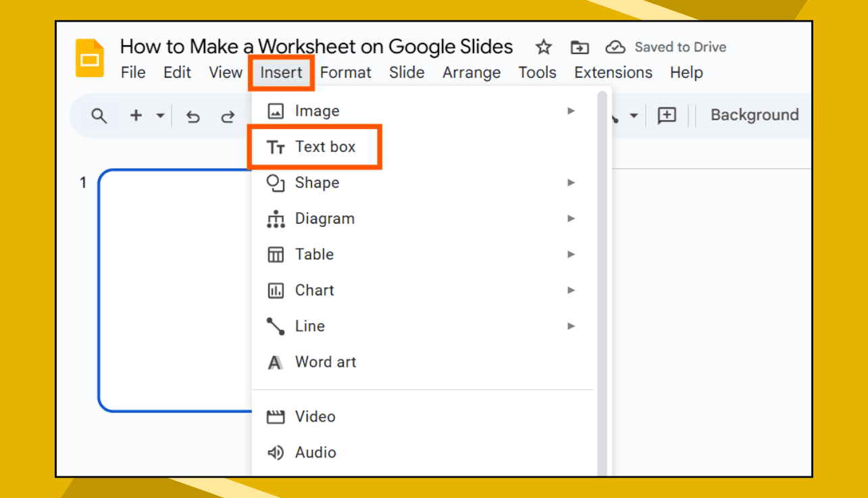The width and height of the screenshot is (868, 498).
Task: Click the Audio icon in the Insert menu
Action: tap(276, 452)
